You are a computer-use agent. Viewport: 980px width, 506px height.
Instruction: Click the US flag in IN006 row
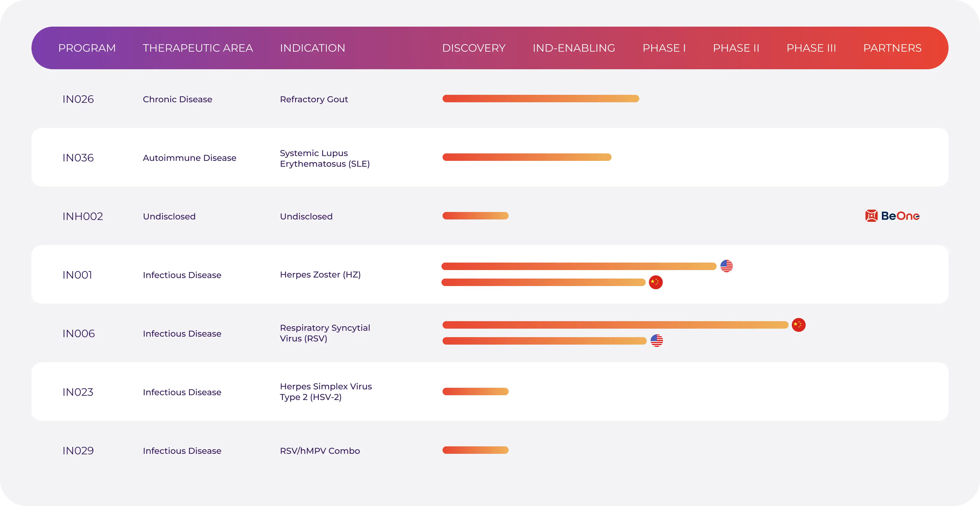[656, 341]
